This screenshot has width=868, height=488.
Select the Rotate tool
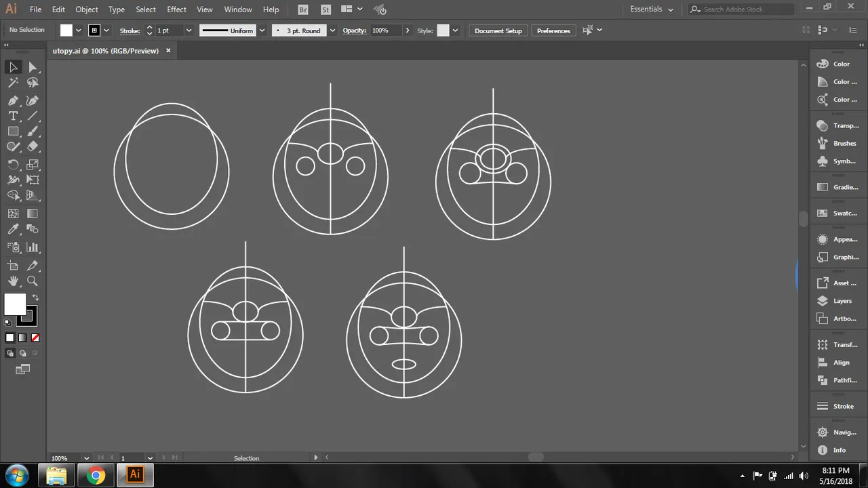[13, 165]
